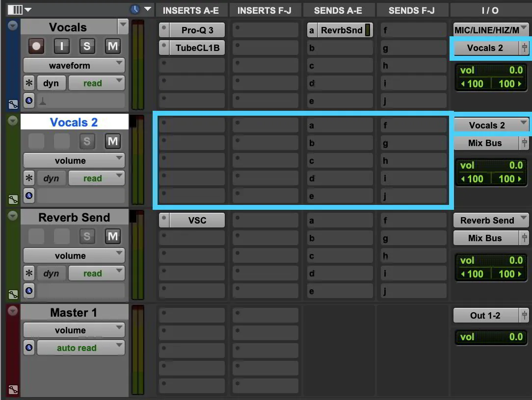Enable input monitoring on the Vocals track
The height and width of the screenshot is (400, 532).
tap(60, 46)
